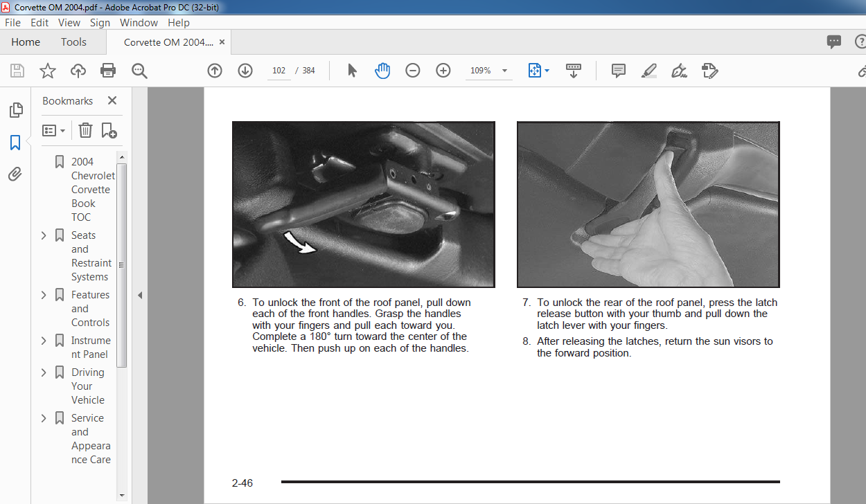Expand the Seats and Restraint Systems bookmark

click(x=44, y=235)
